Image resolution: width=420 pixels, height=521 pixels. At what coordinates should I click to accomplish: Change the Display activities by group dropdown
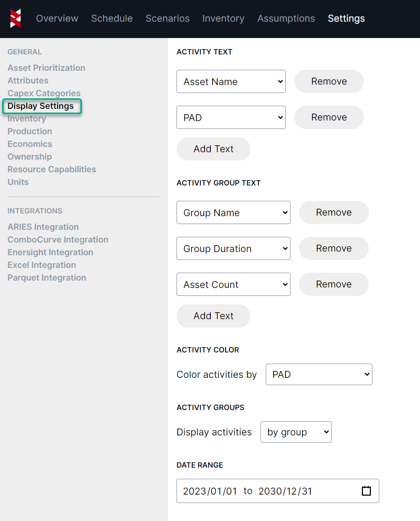(x=296, y=432)
